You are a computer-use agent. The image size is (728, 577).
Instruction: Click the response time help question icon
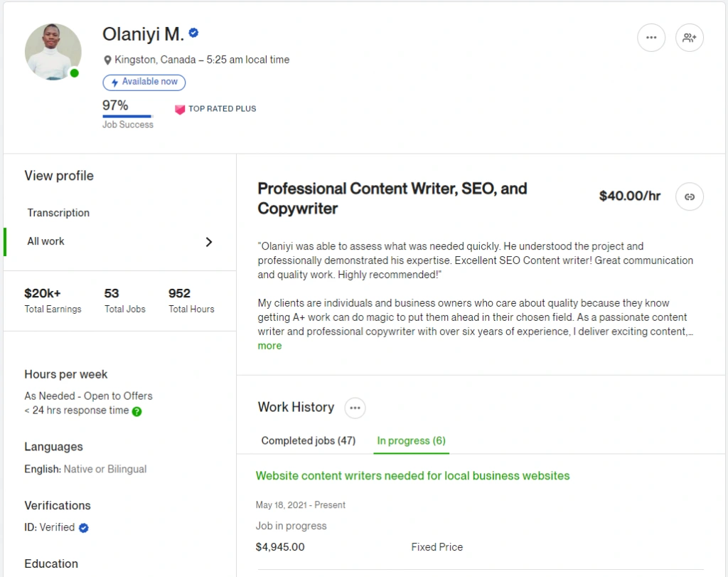[136, 411]
